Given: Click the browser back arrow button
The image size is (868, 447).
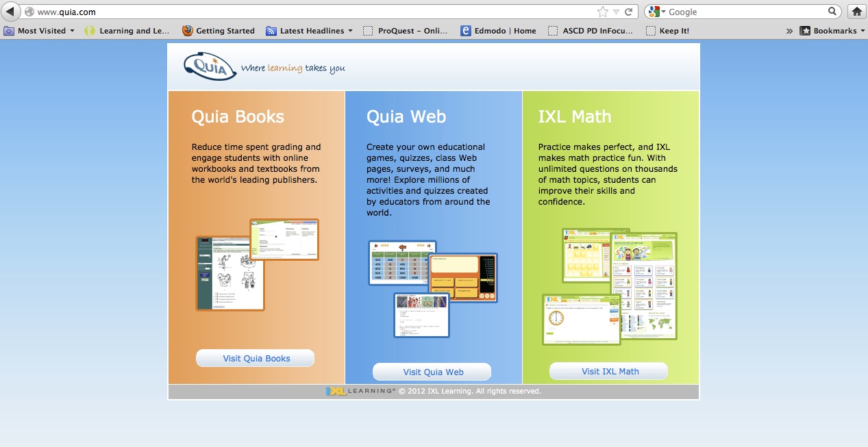Looking at the screenshot, I should pos(10,12).
